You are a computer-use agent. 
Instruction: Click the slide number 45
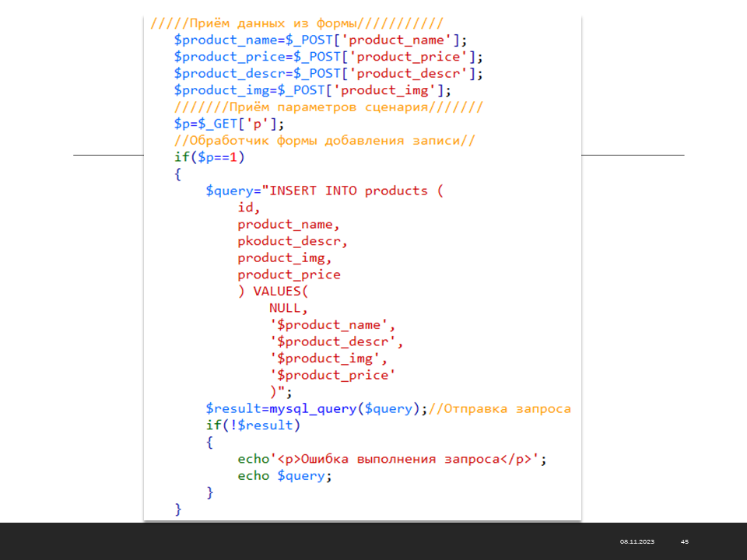(x=685, y=542)
